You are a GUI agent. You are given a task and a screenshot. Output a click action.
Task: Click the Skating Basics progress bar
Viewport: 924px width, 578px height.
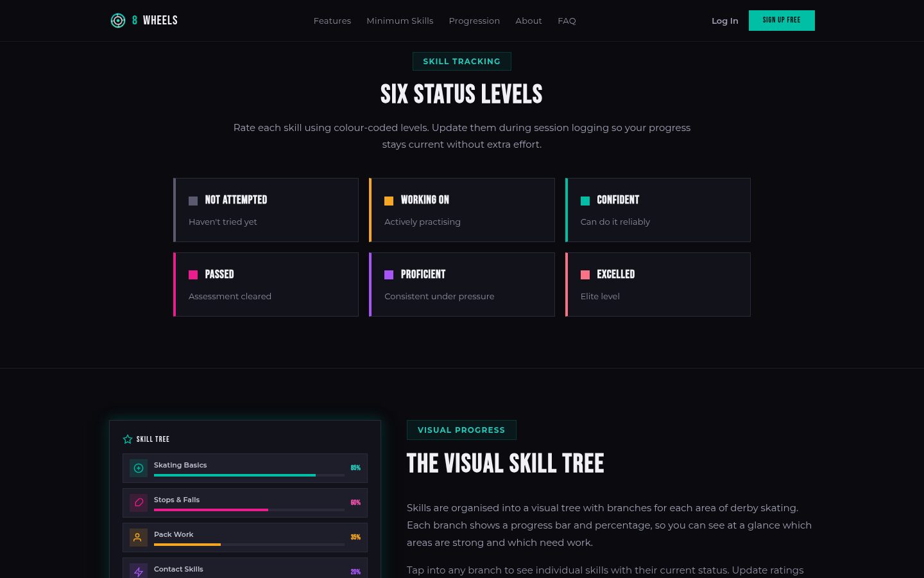click(249, 475)
